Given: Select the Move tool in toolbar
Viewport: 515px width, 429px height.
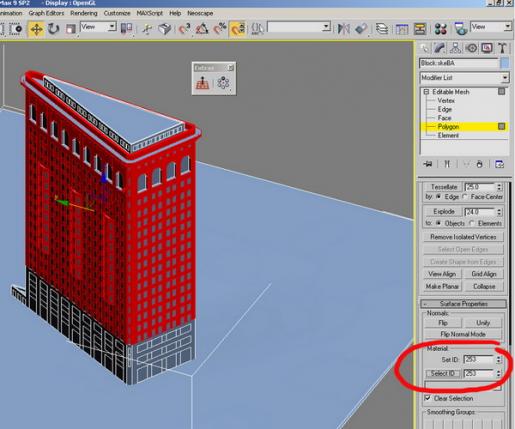Looking at the screenshot, I should (x=36, y=29).
